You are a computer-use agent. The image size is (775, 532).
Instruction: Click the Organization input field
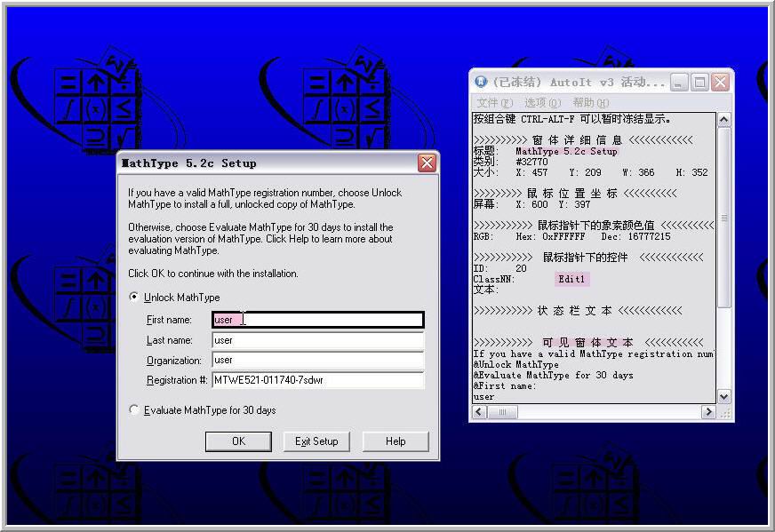click(317, 361)
